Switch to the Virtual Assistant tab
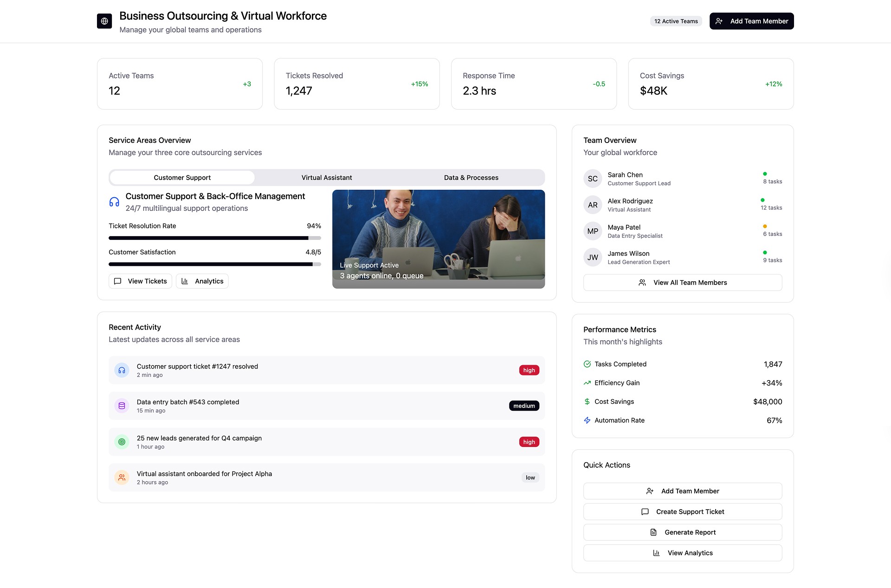The height and width of the screenshot is (588, 891). coord(326,178)
